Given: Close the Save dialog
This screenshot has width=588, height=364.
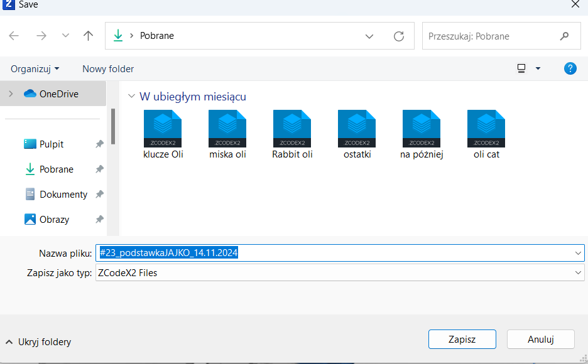Looking at the screenshot, I should click(x=575, y=4).
